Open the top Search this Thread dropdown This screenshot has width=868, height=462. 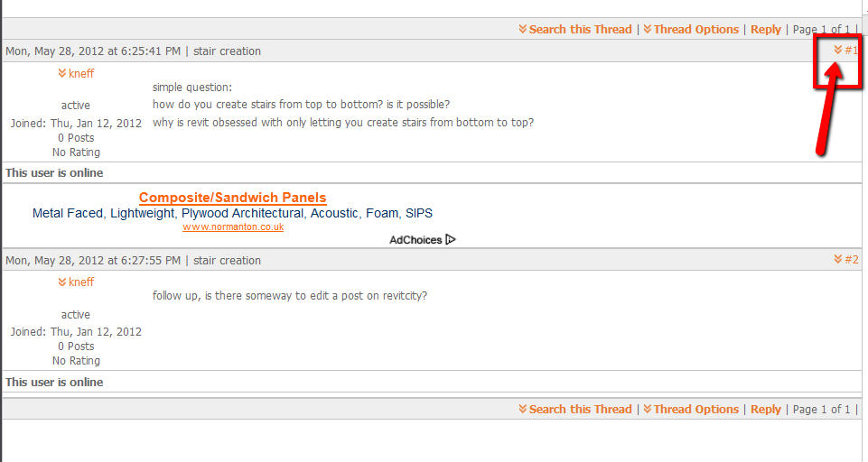[580, 30]
